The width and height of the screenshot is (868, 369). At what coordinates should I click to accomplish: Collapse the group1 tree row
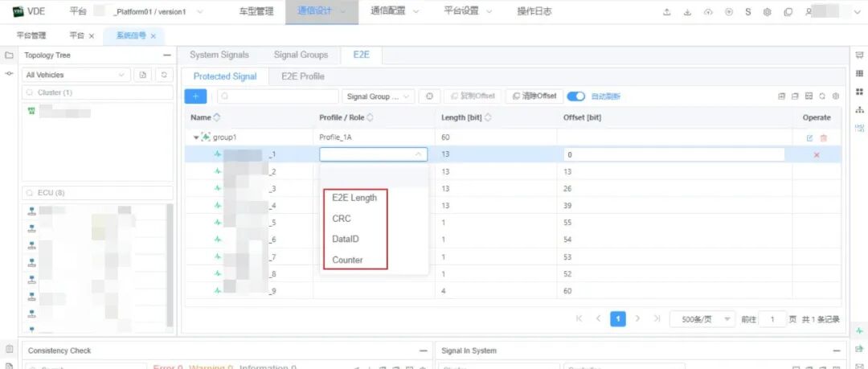[x=196, y=137]
